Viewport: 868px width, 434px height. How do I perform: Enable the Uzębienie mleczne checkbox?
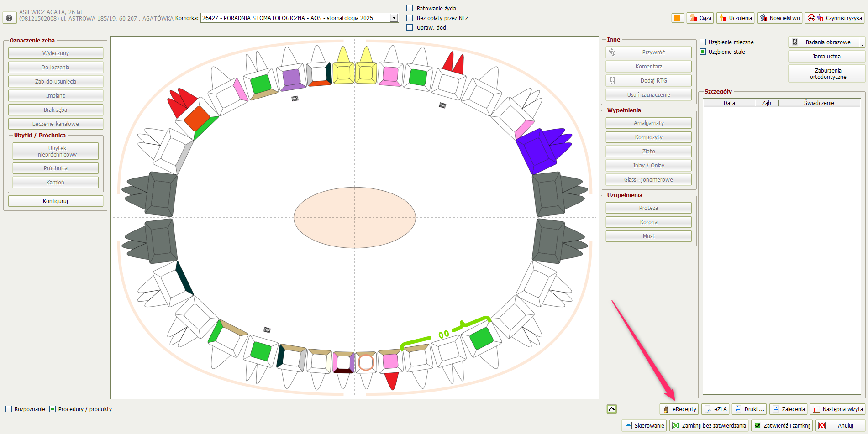click(x=703, y=42)
